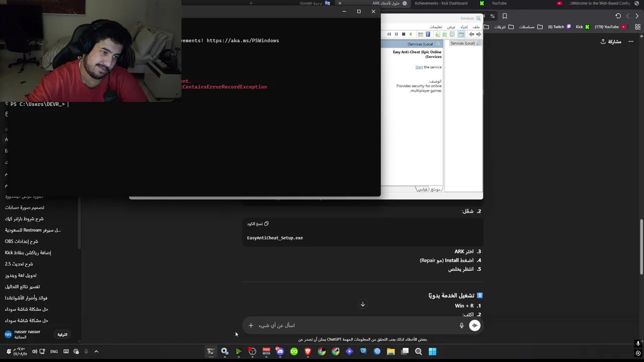Click the Show/Hide Console Tree icon in Services

pyautogui.click(x=461, y=34)
